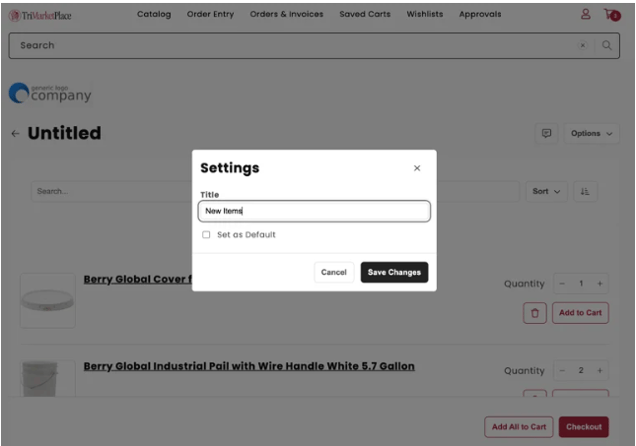Close the Settings dialog
The width and height of the screenshot is (636, 446).
coord(417,168)
